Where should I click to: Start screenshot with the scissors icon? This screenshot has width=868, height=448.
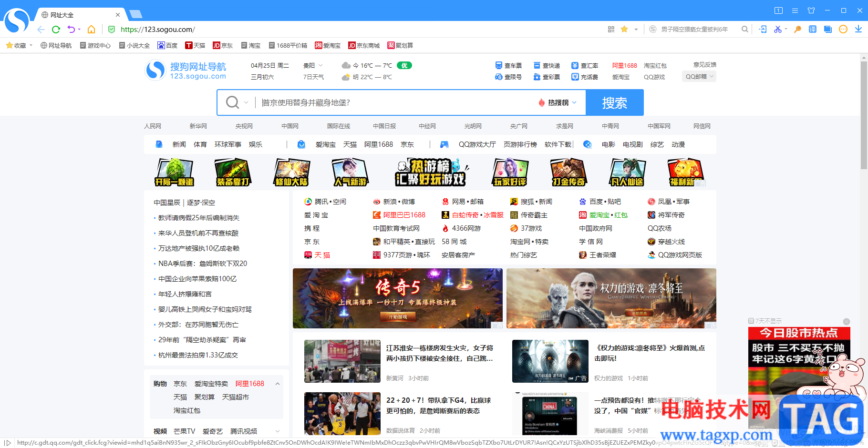(777, 30)
